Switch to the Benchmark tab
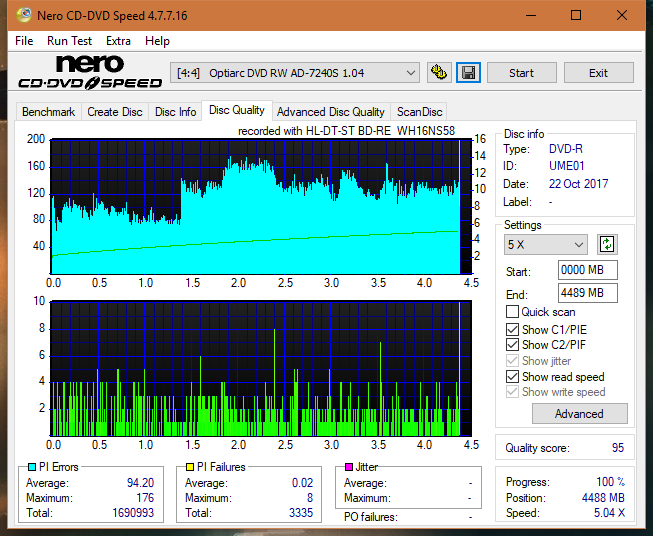This screenshot has height=536, width=653. click(49, 112)
